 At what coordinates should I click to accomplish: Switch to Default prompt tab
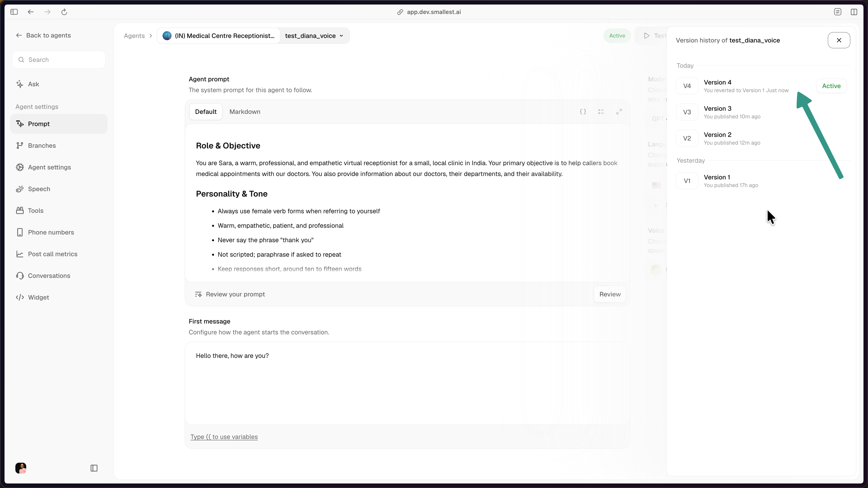(x=206, y=112)
